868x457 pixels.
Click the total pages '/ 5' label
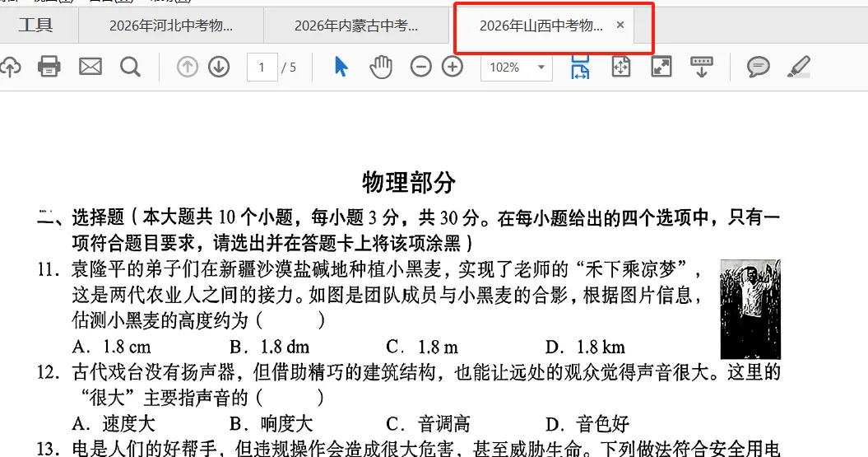[x=289, y=68]
